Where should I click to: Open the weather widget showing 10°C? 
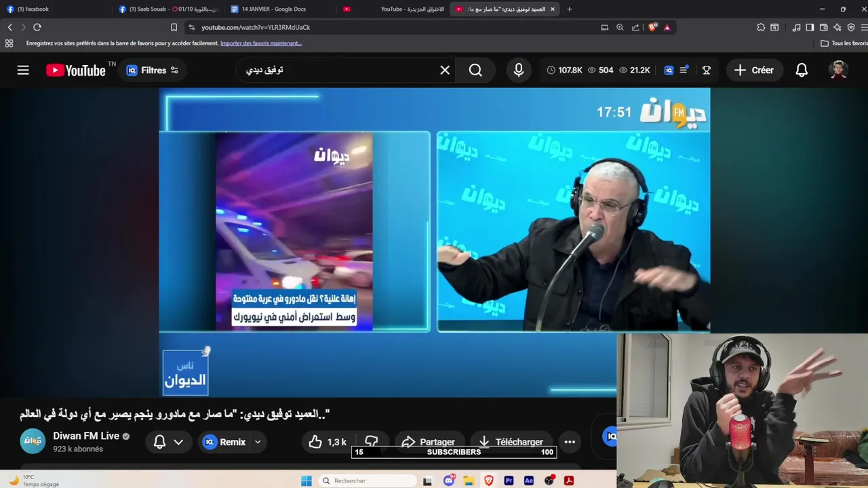(x=34, y=481)
